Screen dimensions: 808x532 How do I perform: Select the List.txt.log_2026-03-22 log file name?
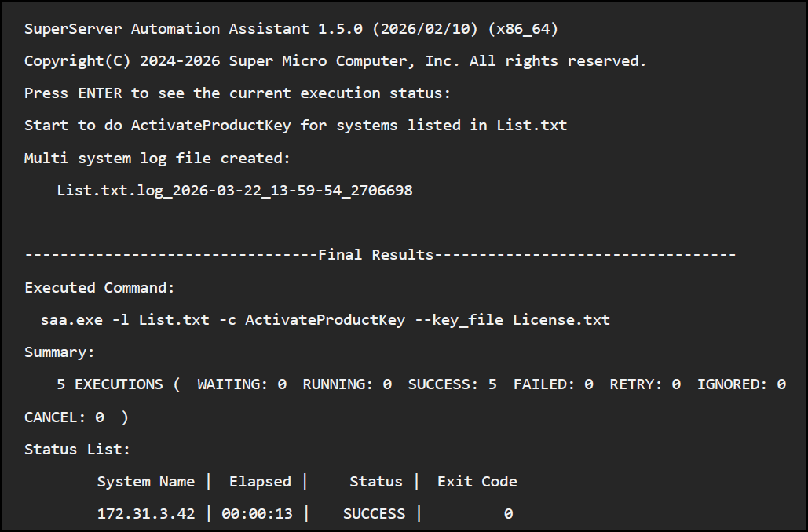click(235, 191)
